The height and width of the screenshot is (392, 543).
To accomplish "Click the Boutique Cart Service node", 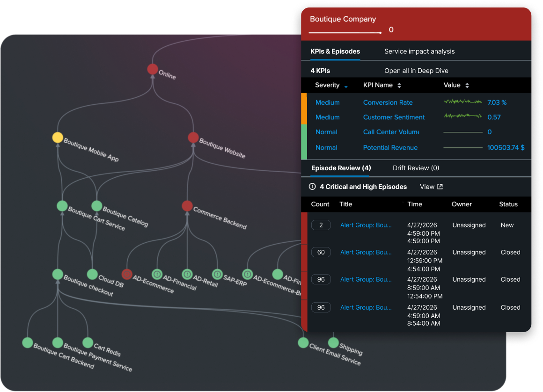I will [62, 206].
